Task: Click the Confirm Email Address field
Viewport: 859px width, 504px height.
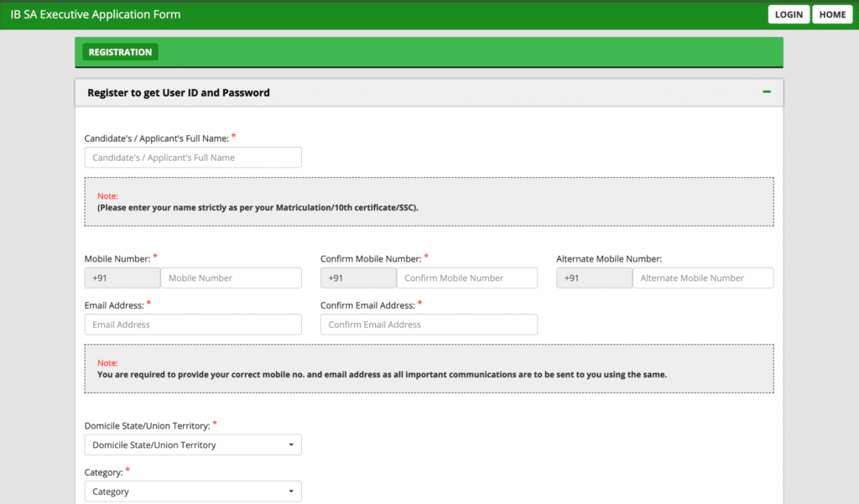Action: pyautogui.click(x=429, y=325)
